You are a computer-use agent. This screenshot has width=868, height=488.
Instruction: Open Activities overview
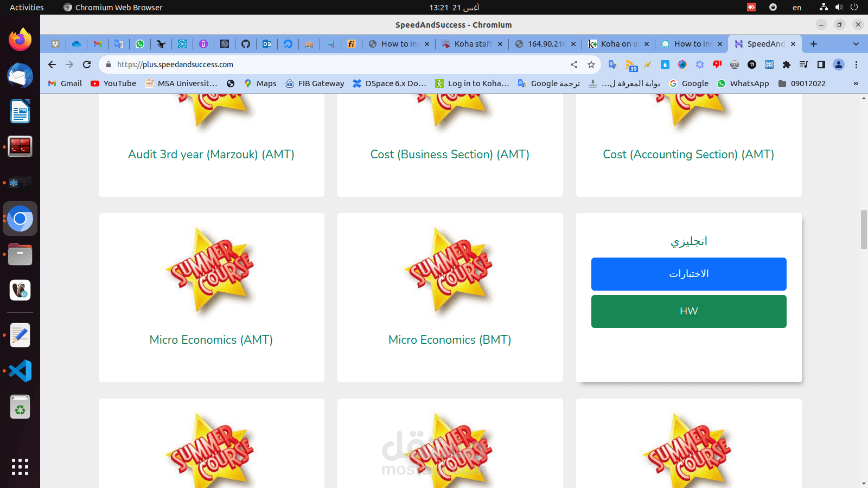(x=27, y=8)
